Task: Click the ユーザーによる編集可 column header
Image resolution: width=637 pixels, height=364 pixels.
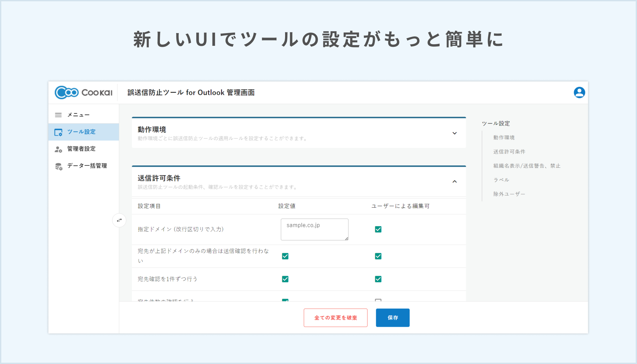Action: 400,206
